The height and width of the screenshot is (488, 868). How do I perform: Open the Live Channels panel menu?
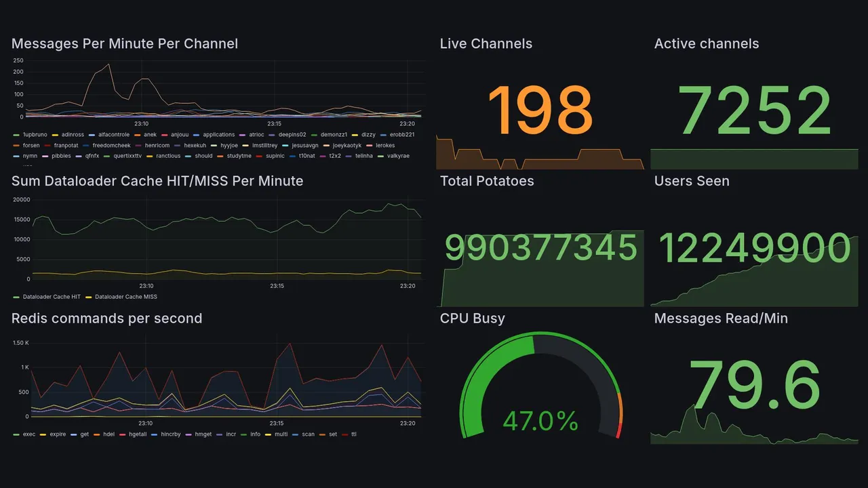click(x=486, y=44)
